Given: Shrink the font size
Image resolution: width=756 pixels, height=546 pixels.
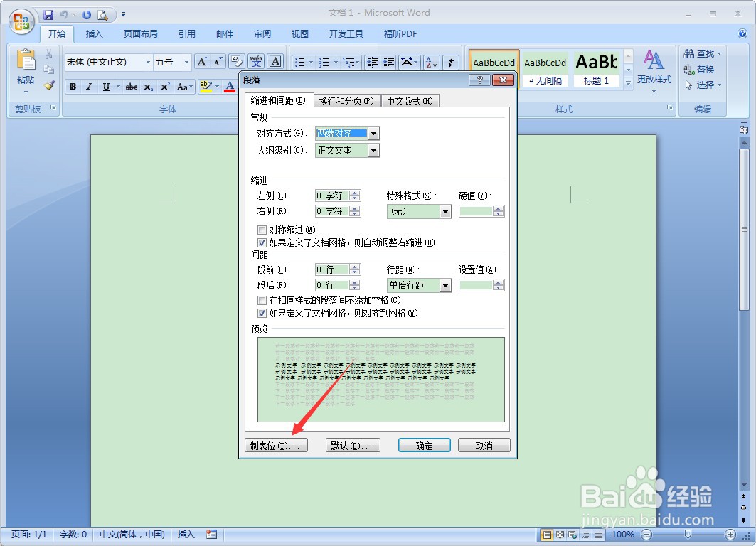Looking at the screenshot, I should click(218, 62).
